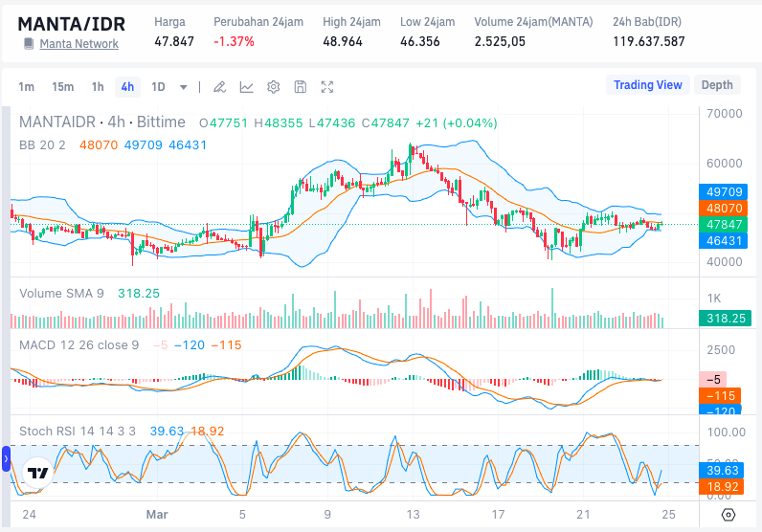Click the Volume 24jam value 2.525,05
Screen dimensions: 762x532
coord(500,42)
